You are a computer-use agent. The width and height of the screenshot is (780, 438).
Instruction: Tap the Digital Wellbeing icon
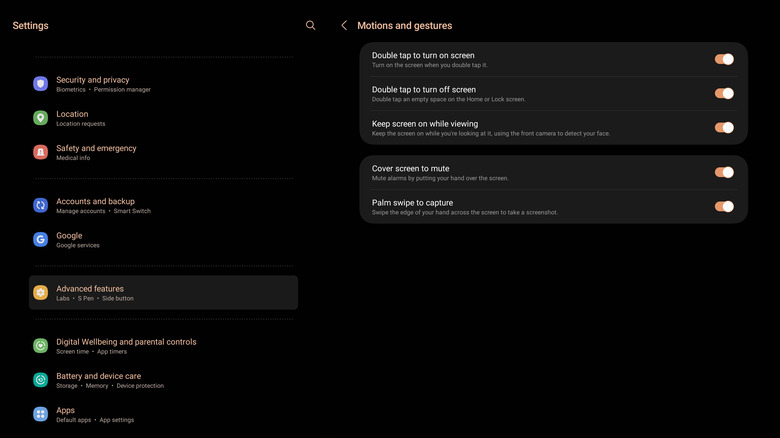40,345
